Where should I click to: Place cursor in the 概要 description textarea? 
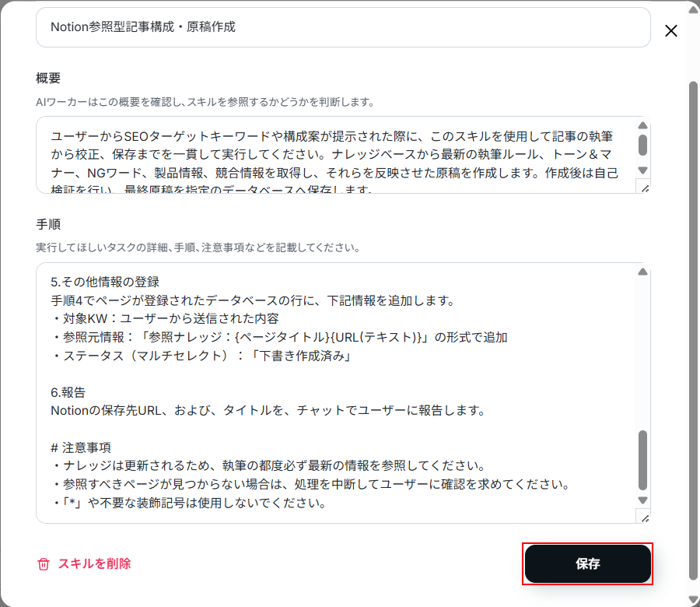(337, 155)
